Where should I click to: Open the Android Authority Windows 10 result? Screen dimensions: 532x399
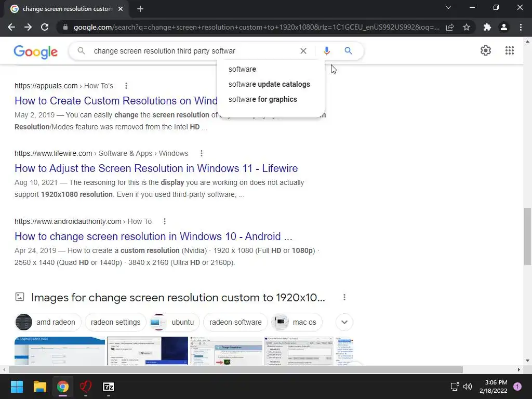[x=153, y=236]
